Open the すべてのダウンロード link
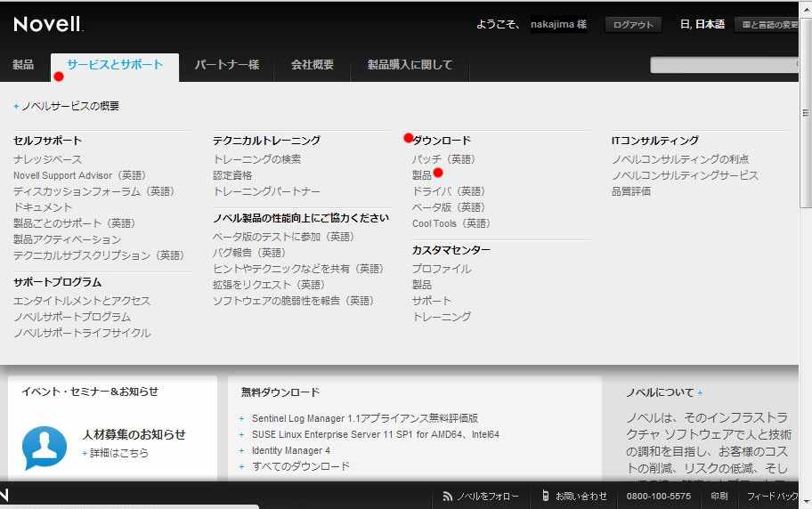812x509 pixels. [x=300, y=466]
